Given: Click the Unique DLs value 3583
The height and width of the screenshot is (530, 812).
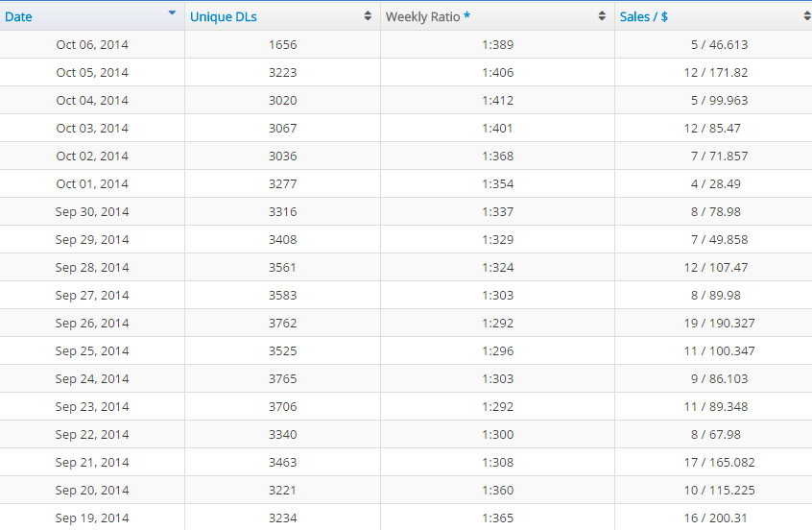Looking at the screenshot, I should point(283,296).
